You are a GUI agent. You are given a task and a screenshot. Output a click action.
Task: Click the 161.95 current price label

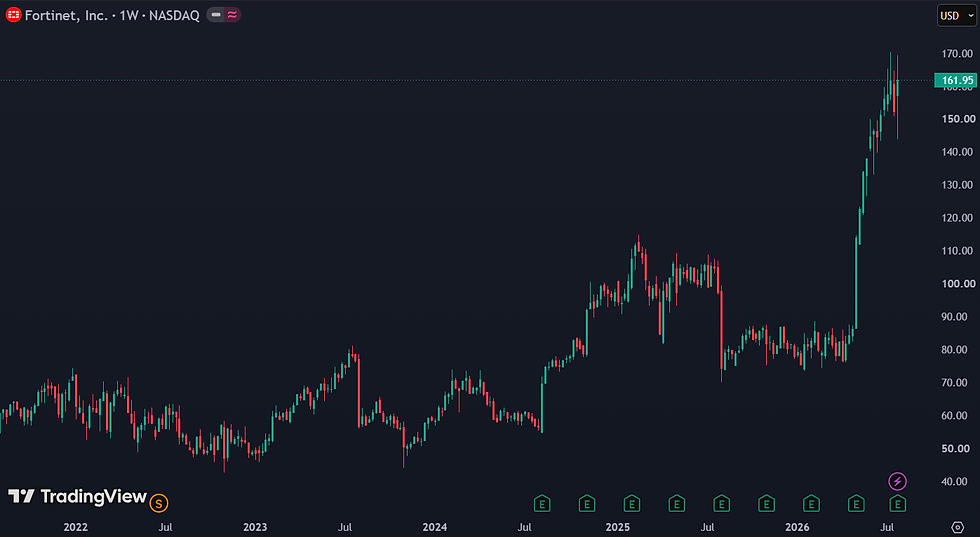(x=957, y=80)
